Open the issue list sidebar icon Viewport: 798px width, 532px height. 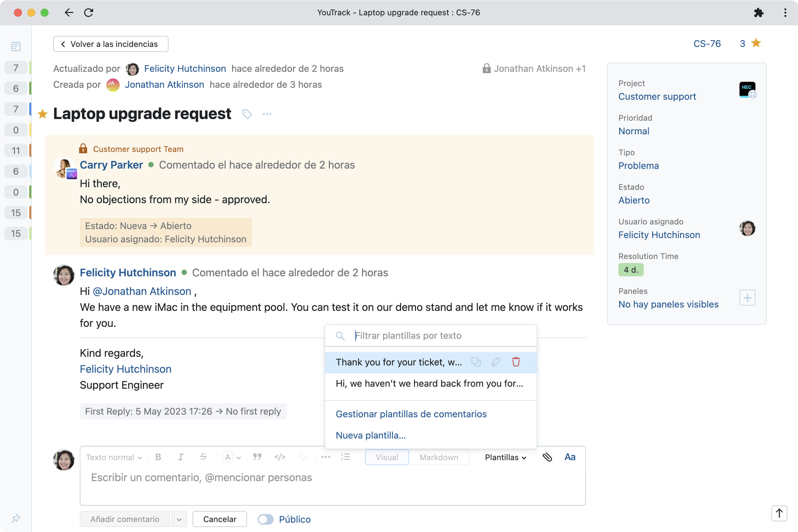coord(16,47)
